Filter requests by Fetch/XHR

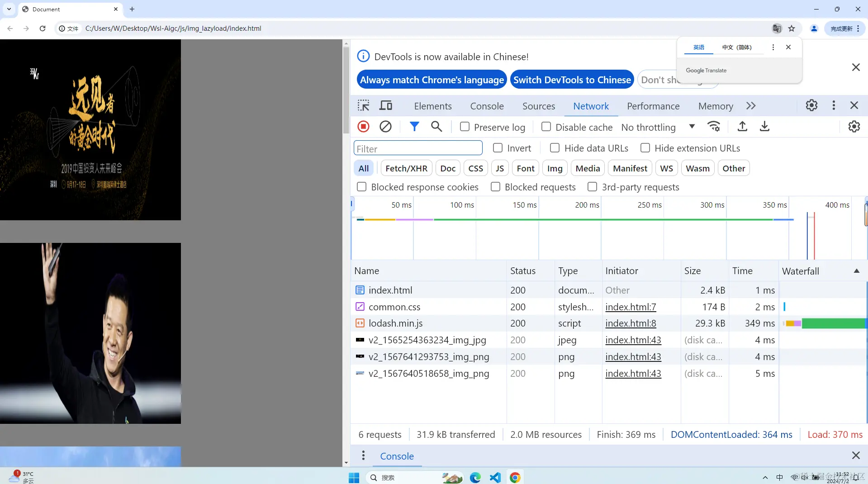tap(406, 168)
